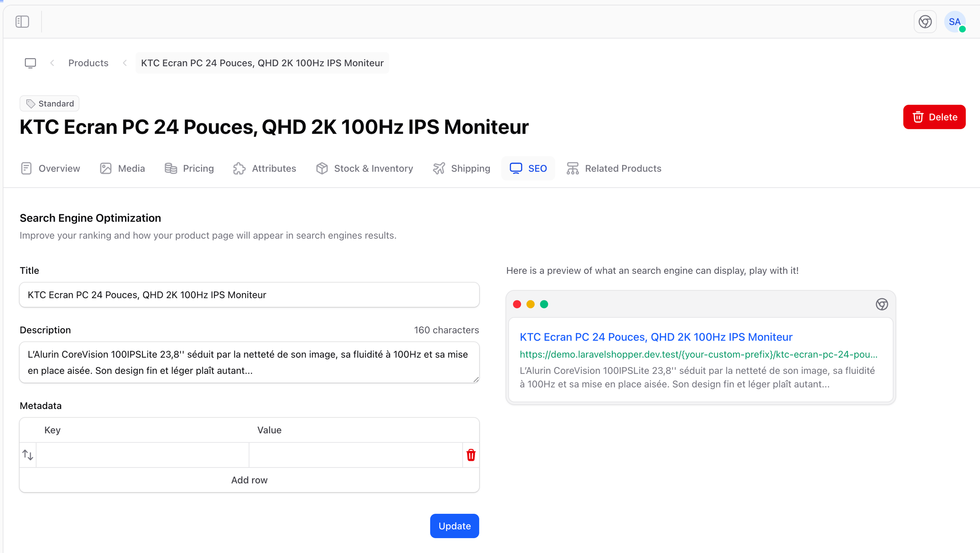This screenshot has width=980, height=553.
Task: Delete this product with red Delete button
Action: coord(935,117)
